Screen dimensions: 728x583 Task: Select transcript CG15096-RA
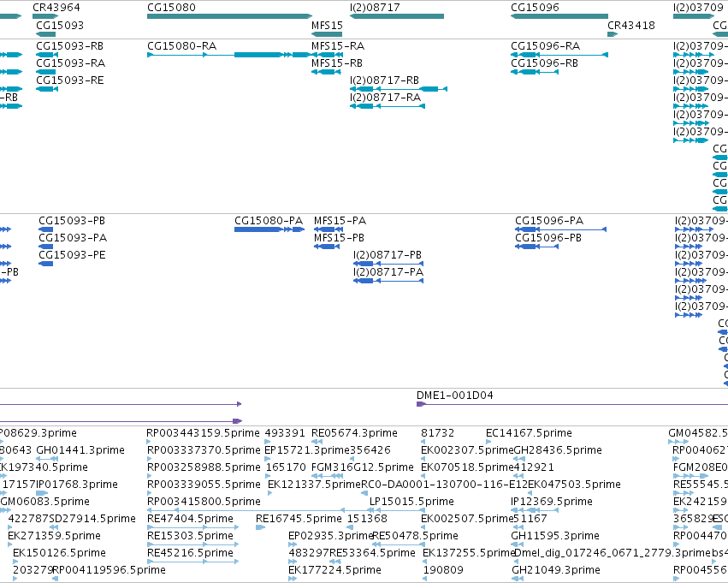pyautogui.click(x=545, y=46)
